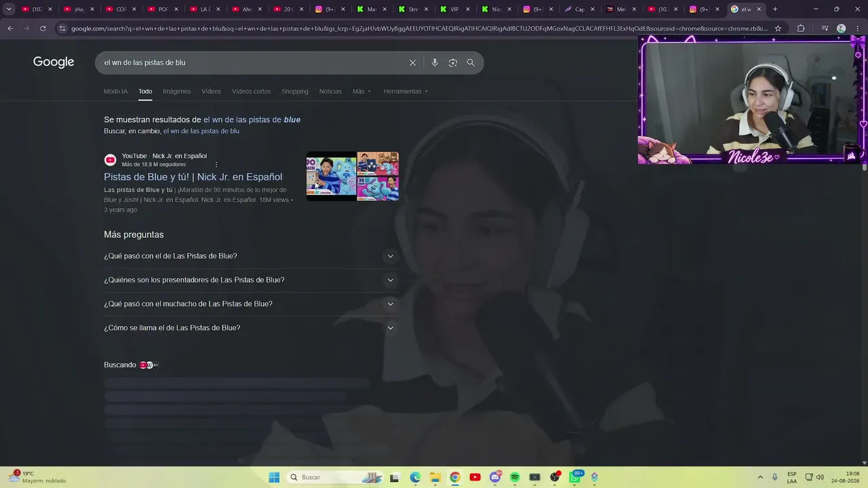Viewport: 868px width, 488px height.
Task: Launch Microsoft Edge from the taskbar
Action: [x=415, y=477]
